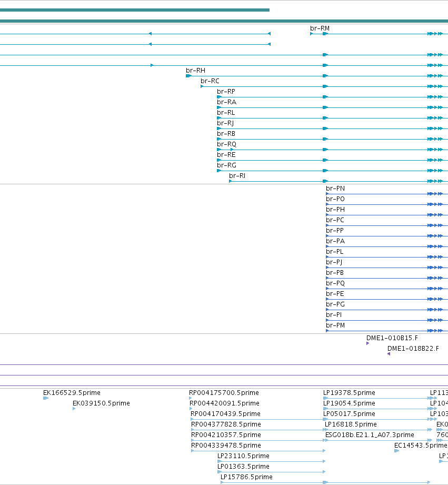Click RP004377828.5prime EST label

tap(226, 424)
